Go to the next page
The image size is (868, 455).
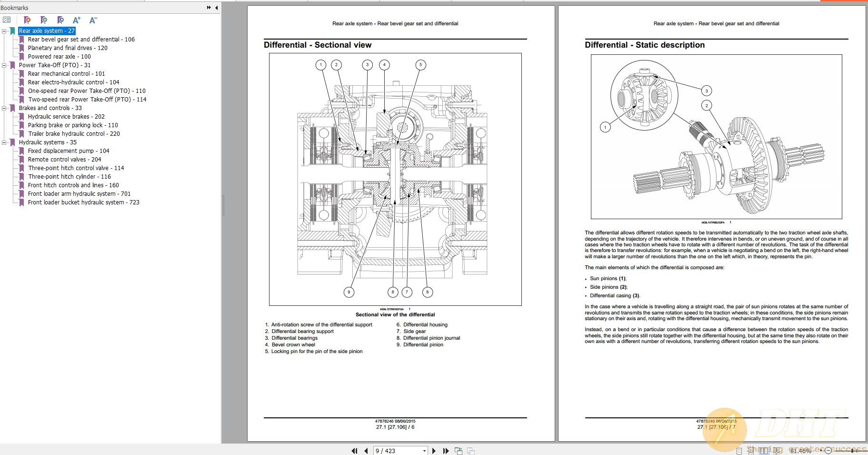pyautogui.click(x=434, y=450)
